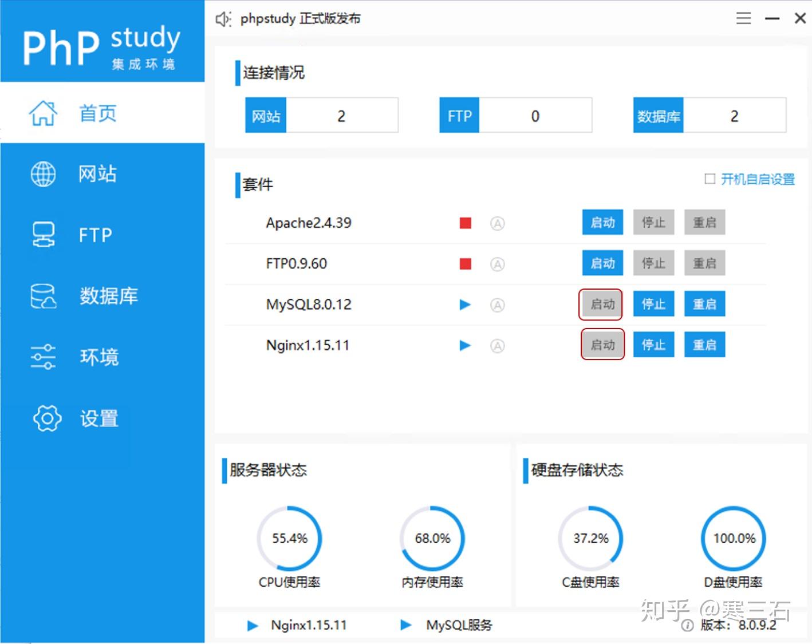
Task: Open the phpstudy 正式版发布 announcement
Action: click(x=299, y=18)
